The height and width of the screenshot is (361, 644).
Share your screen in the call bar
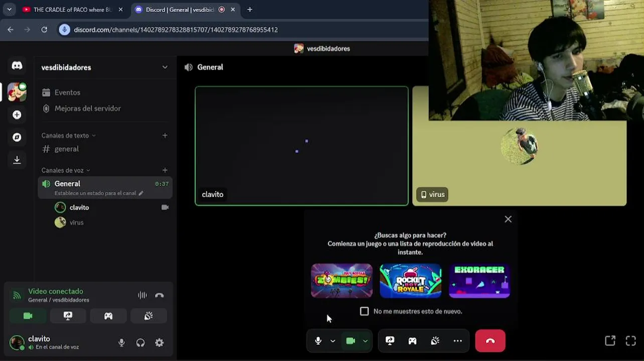[390, 341]
